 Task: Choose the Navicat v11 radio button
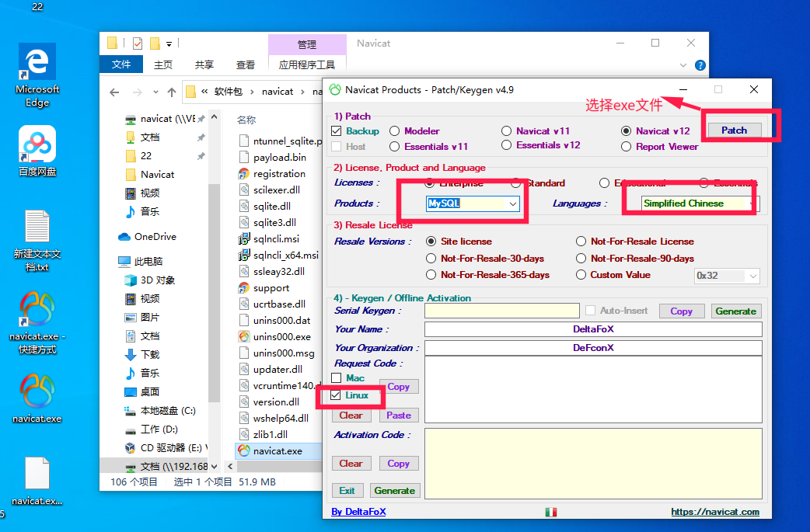[x=506, y=131]
